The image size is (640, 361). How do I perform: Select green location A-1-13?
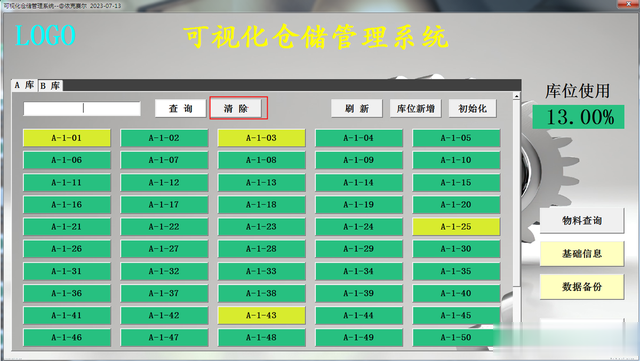click(261, 183)
